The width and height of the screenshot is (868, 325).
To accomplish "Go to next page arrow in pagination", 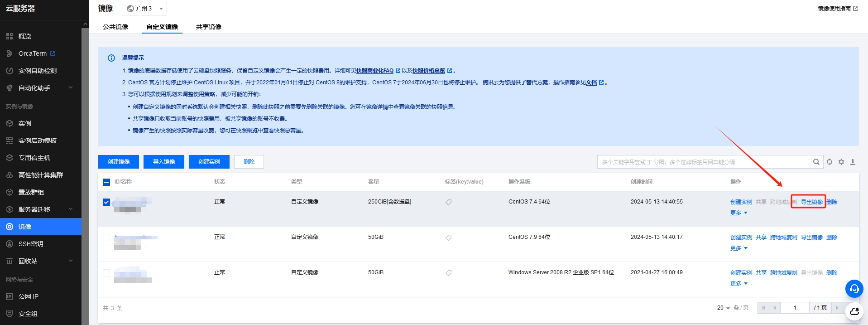I will (837, 308).
